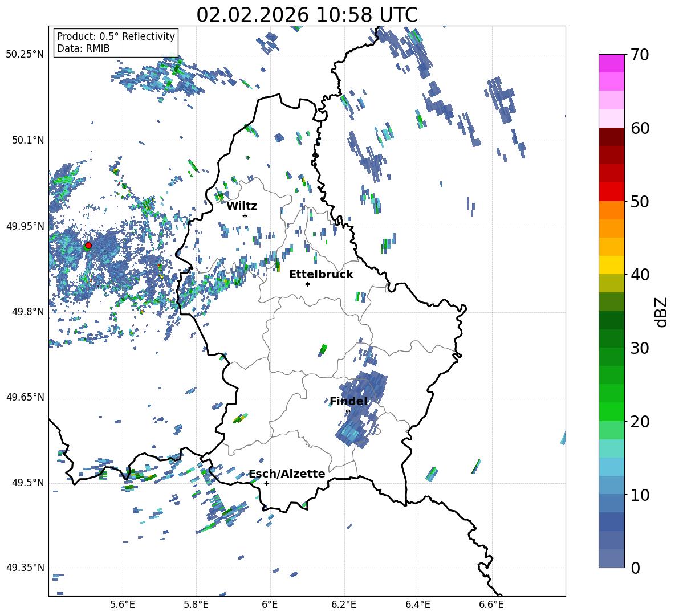Pick the dark red swatch just below 60 dBZ
The width and height of the screenshot is (675, 616).
click(x=612, y=137)
